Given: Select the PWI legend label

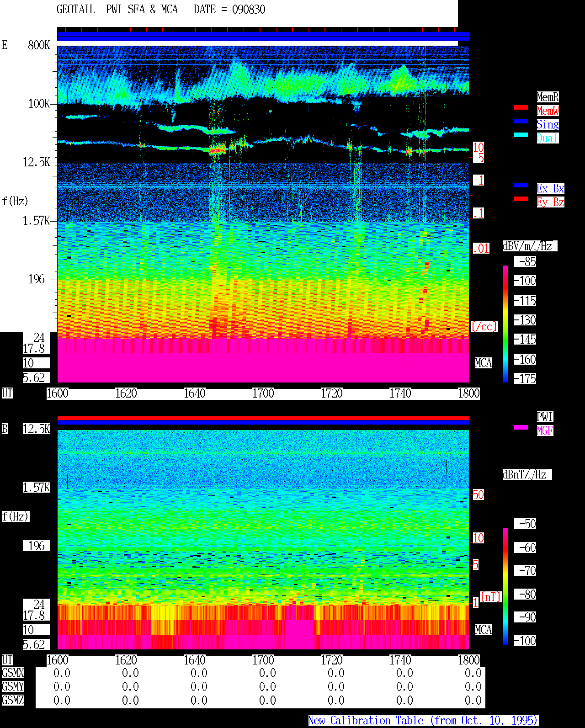Looking at the screenshot, I should pos(545,417).
